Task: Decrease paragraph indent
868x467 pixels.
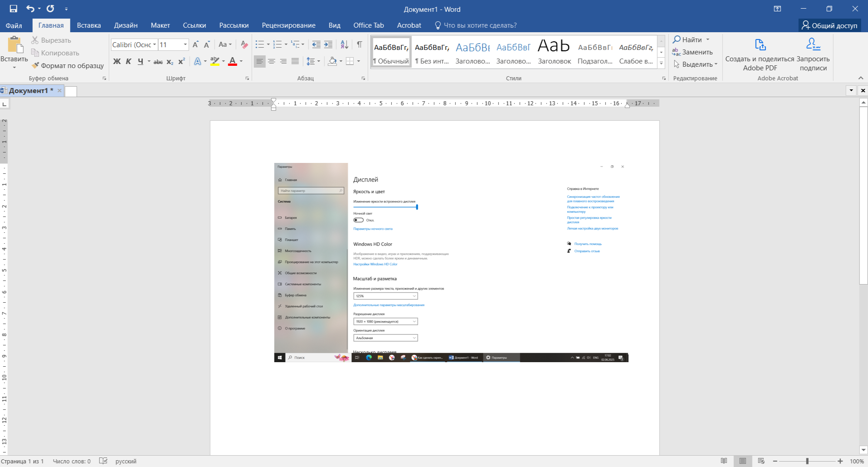Action: click(x=316, y=44)
